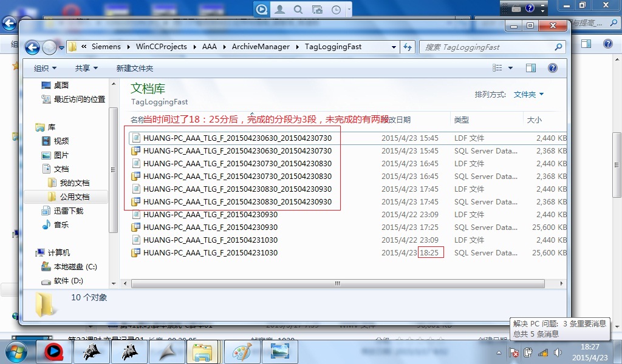Click the LDF file icon for 201504230630_201504230730
This screenshot has height=364, width=622.
pyautogui.click(x=136, y=138)
